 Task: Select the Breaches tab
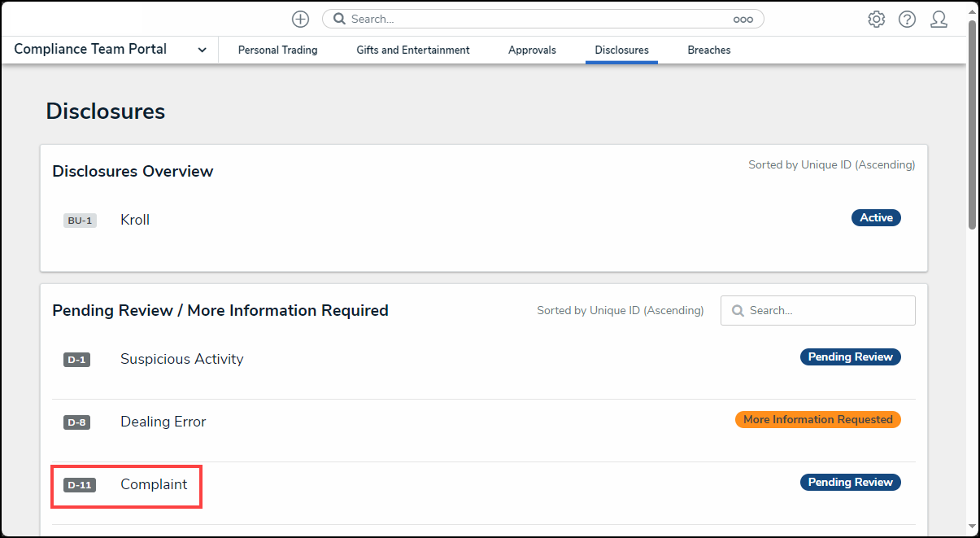click(708, 50)
